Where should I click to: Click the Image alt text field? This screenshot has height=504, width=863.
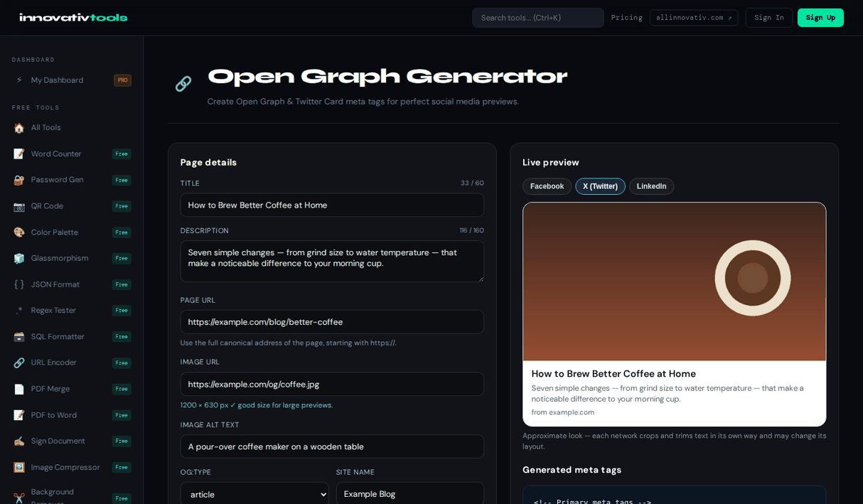(332, 446)
